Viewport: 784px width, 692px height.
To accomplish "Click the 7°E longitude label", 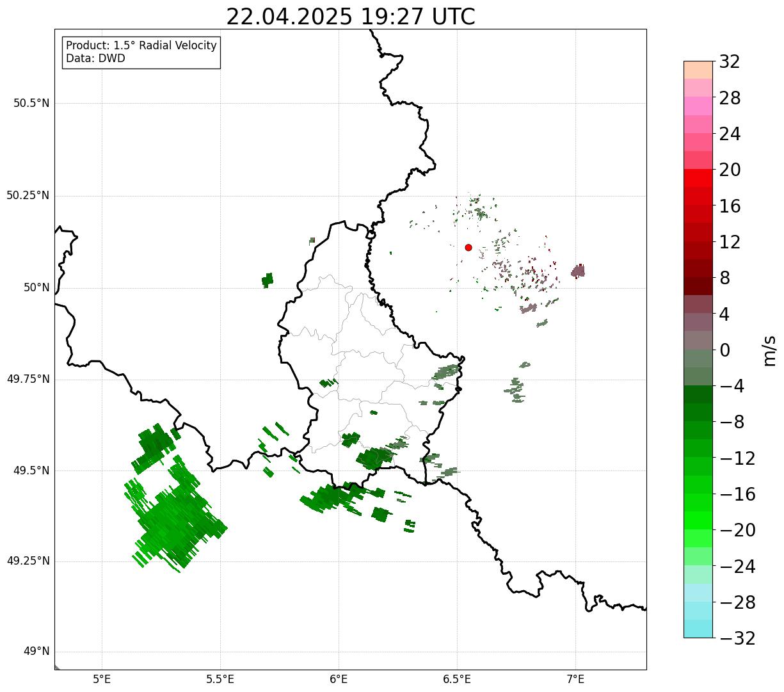I will point(575,679).
